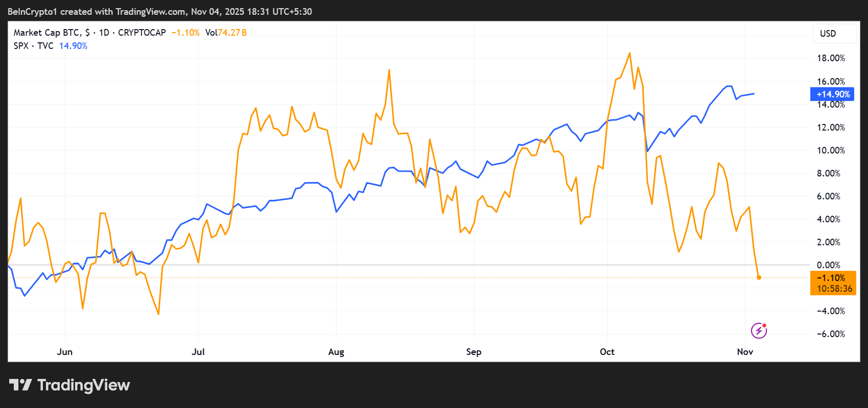Screen dimensions: 868x408
Task: Click the 10:58:36 countdown timer
Action: pos(834,289)
